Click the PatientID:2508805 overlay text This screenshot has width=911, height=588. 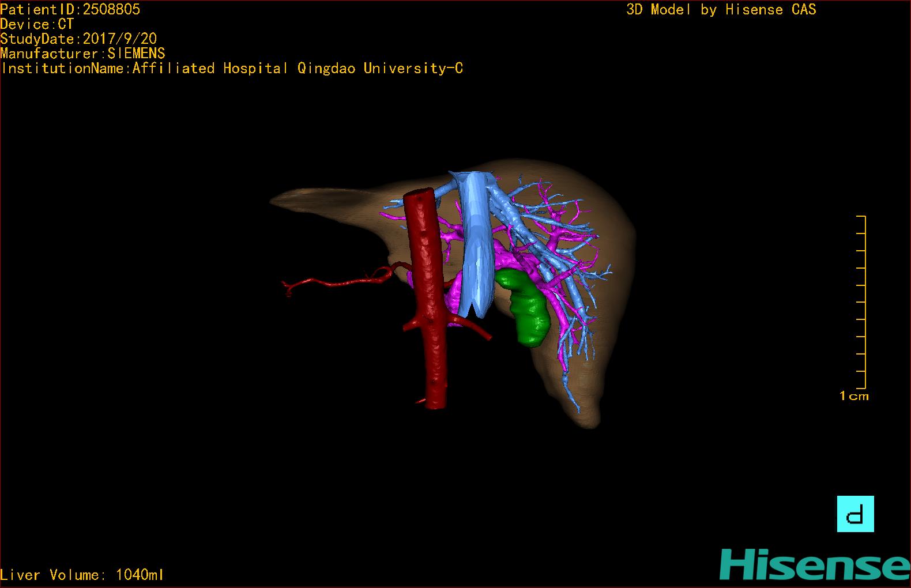point(70,9)
